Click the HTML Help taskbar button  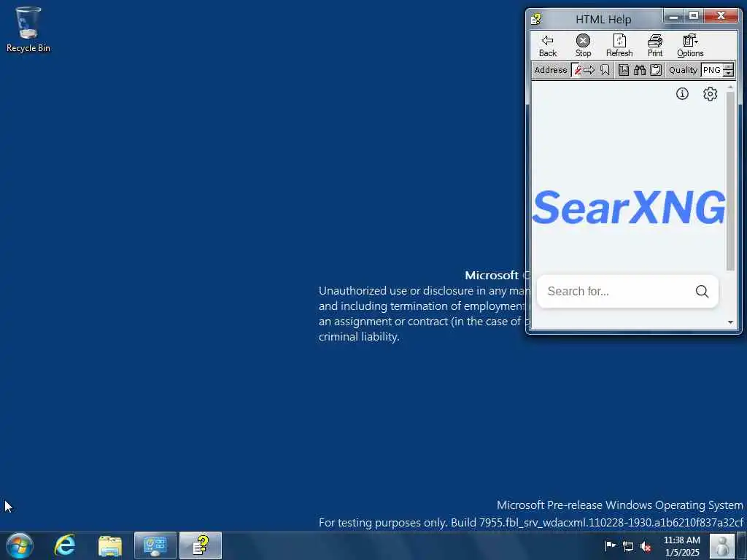pyautogui.click(x=201, y=545)
